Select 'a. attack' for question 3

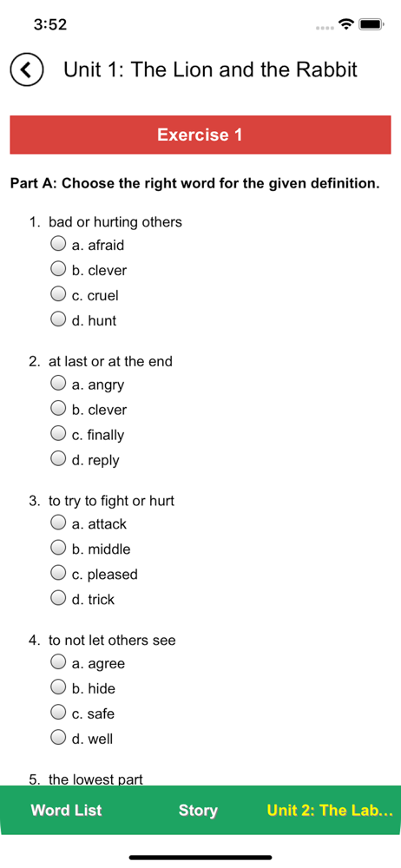click(x=58, y=523)
